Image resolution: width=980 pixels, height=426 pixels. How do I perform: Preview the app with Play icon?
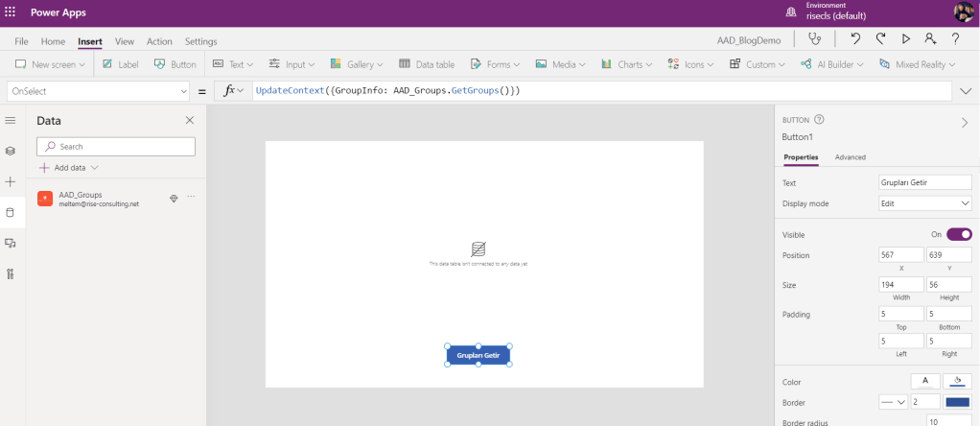(905, 39)
